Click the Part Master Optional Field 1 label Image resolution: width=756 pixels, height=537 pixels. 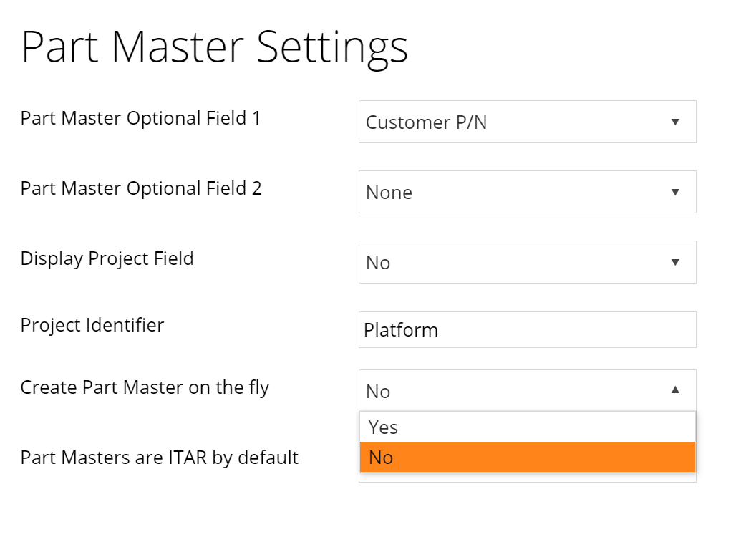pyautogui.click(x=140, y=119)
